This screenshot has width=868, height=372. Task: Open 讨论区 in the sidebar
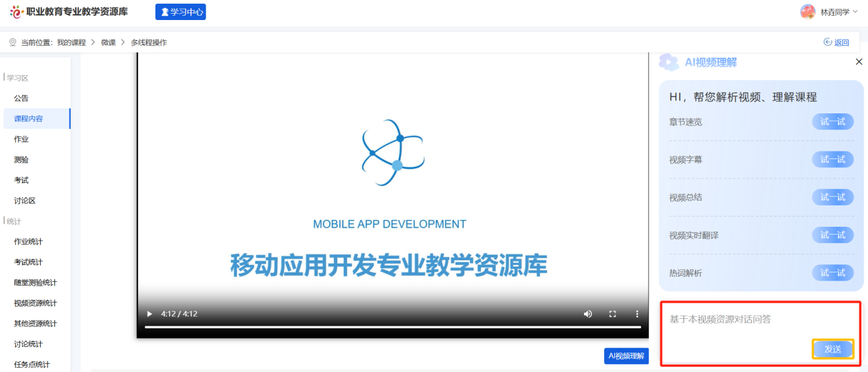(x=25, y=201)
